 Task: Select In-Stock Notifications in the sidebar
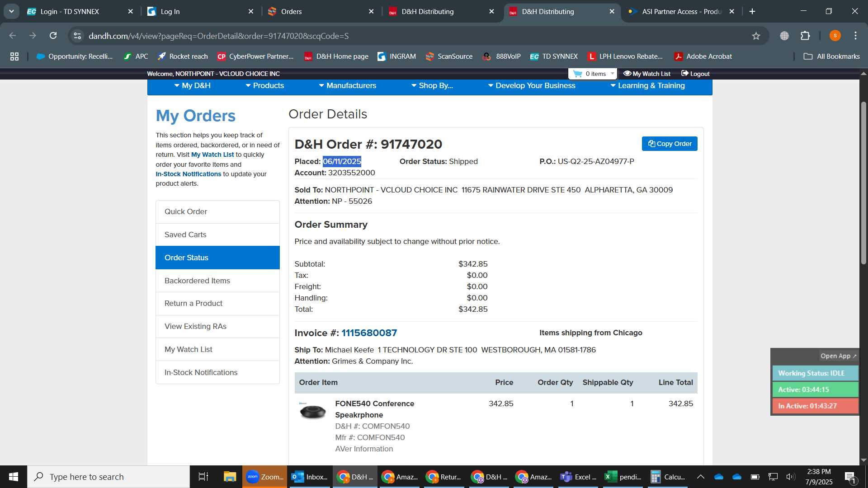click(217, 372)
